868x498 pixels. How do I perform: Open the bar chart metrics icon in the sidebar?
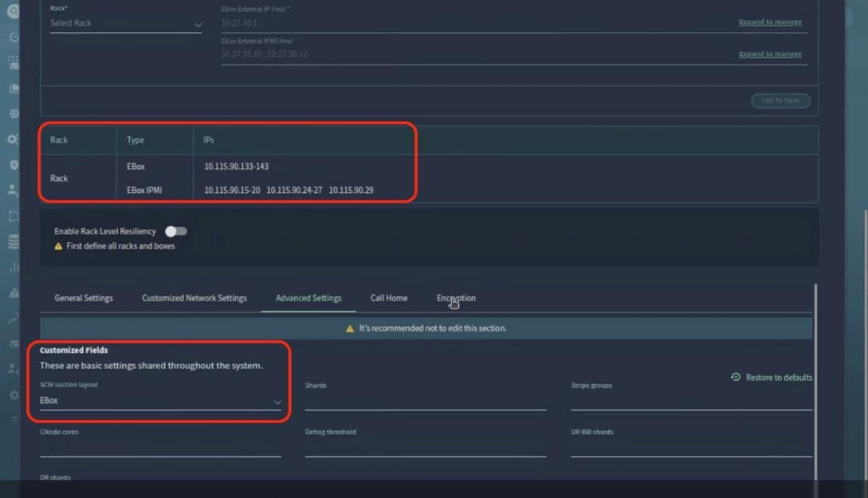(x=11, y=266)
